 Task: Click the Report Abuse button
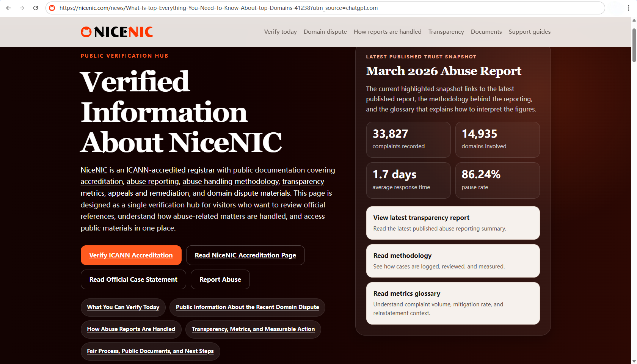(x=220, y=279)
